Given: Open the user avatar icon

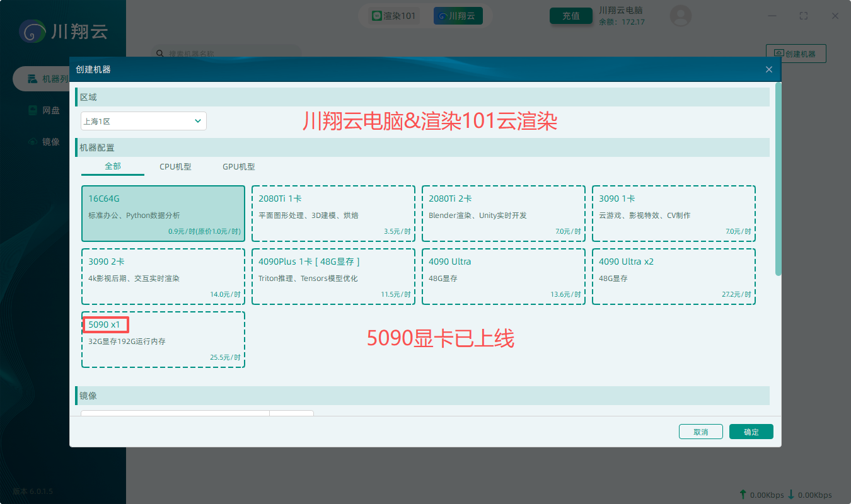Looking at the screenshot, I should point(681,16).
